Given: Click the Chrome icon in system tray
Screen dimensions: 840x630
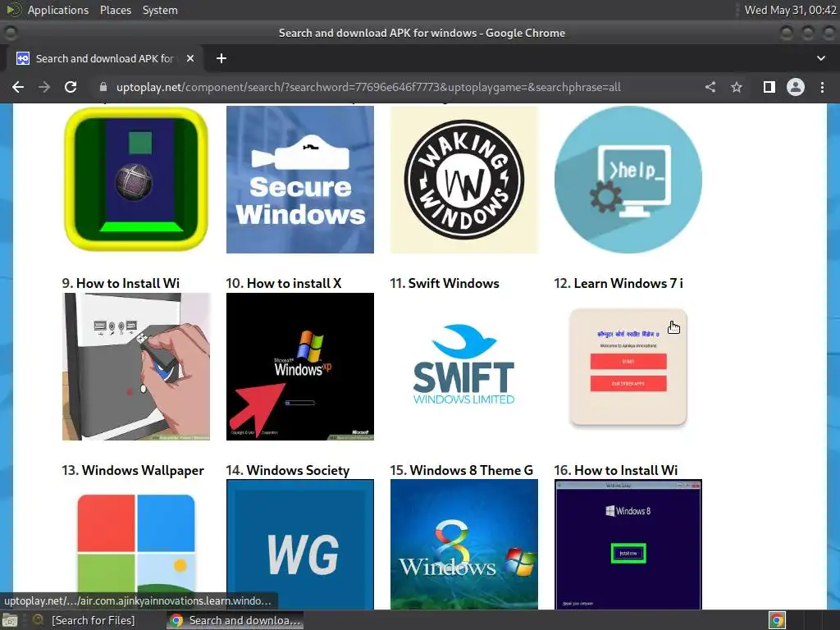Looking at the screenshot, I should (x=777, y=620).
